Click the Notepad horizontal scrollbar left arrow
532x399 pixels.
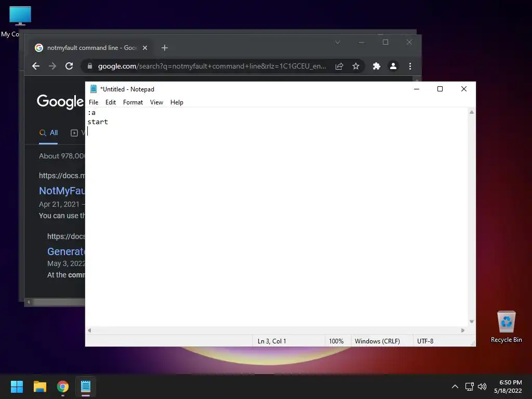[x=89, y=330]
